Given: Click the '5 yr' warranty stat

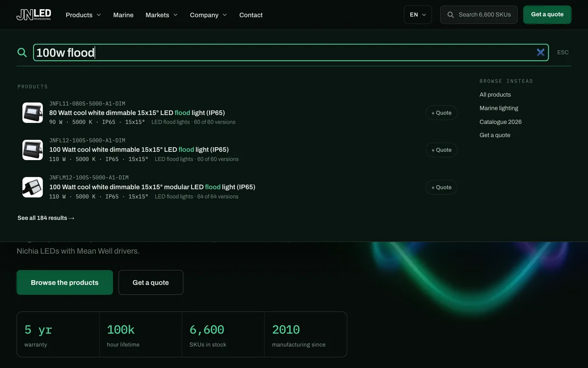Looking at the screenshot, I should tap(58, 334).
